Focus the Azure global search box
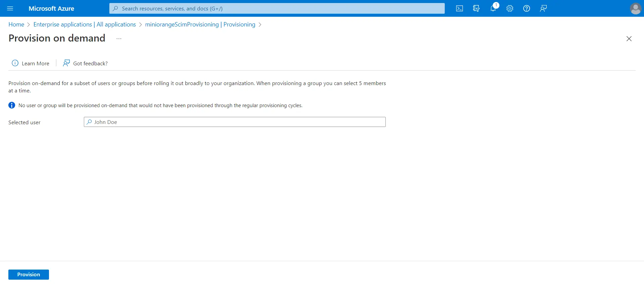The image size is (644, 288). (x=277, y=8)
